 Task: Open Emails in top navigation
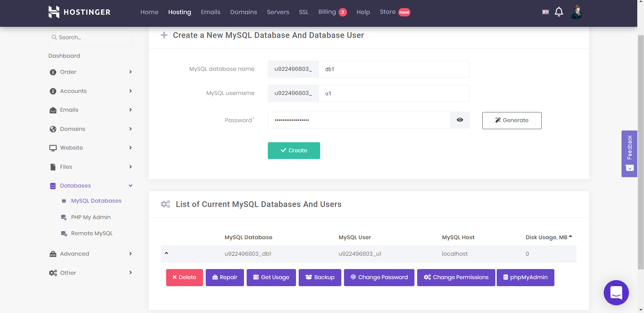click(x=211, y=12)
